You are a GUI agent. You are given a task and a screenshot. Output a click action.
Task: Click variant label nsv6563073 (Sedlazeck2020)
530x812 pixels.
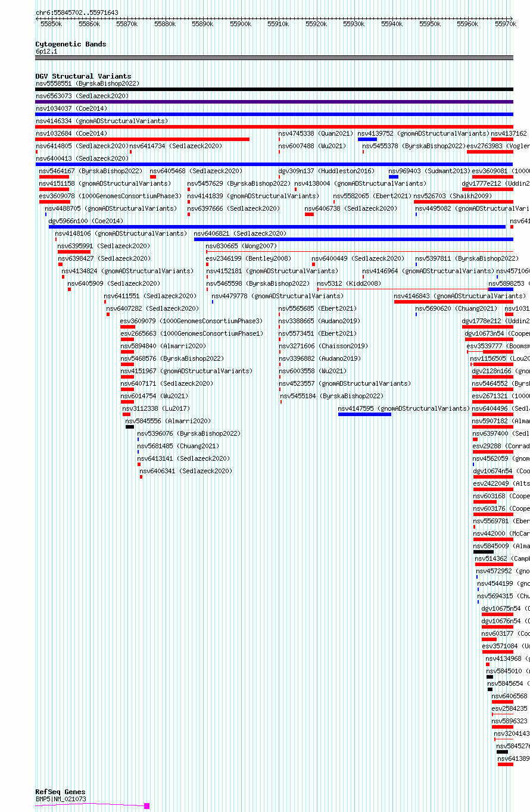tap(82, 96)
